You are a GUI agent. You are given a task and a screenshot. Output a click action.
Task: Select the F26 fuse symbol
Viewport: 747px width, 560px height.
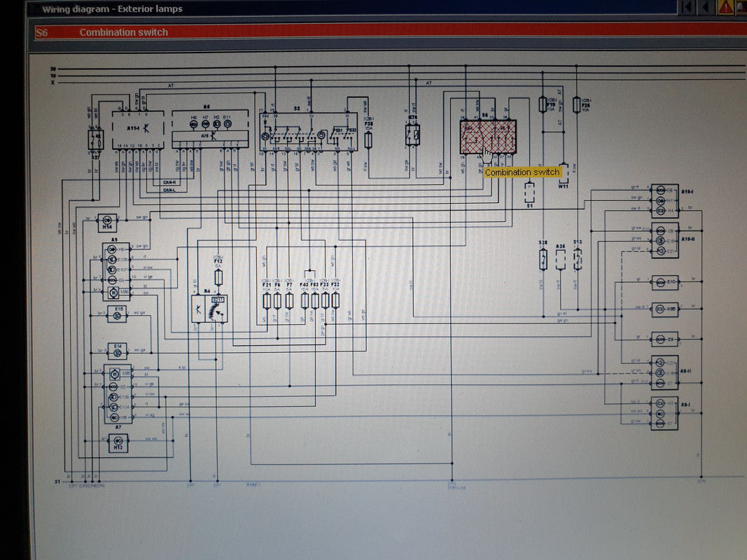[576, 105]
